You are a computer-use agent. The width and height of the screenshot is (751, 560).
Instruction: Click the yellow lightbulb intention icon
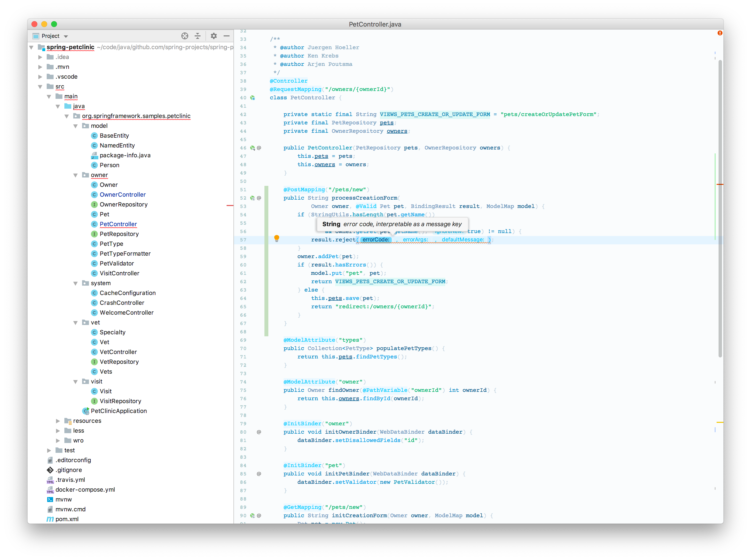[x=276, y=238]
